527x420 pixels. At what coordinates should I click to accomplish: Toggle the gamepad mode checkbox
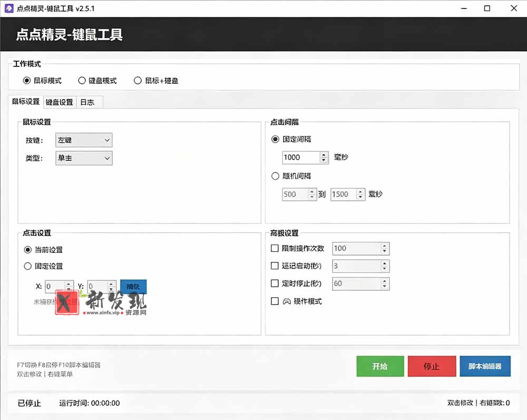275,301
